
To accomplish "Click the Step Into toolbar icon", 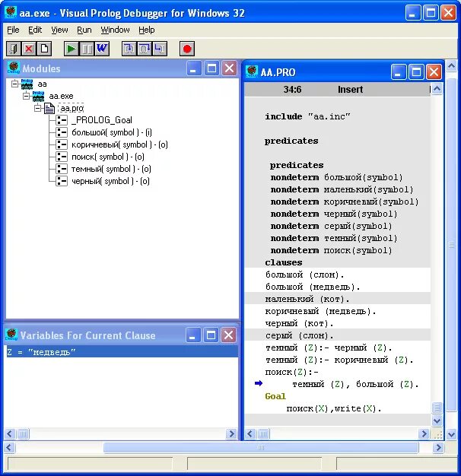I will (129, 49).
